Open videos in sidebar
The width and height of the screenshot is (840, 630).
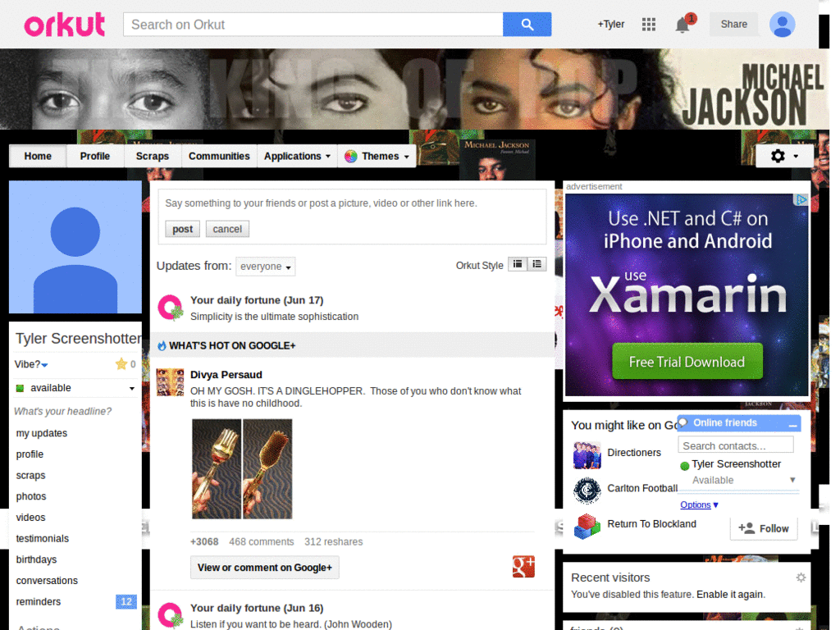pos(30,518)
